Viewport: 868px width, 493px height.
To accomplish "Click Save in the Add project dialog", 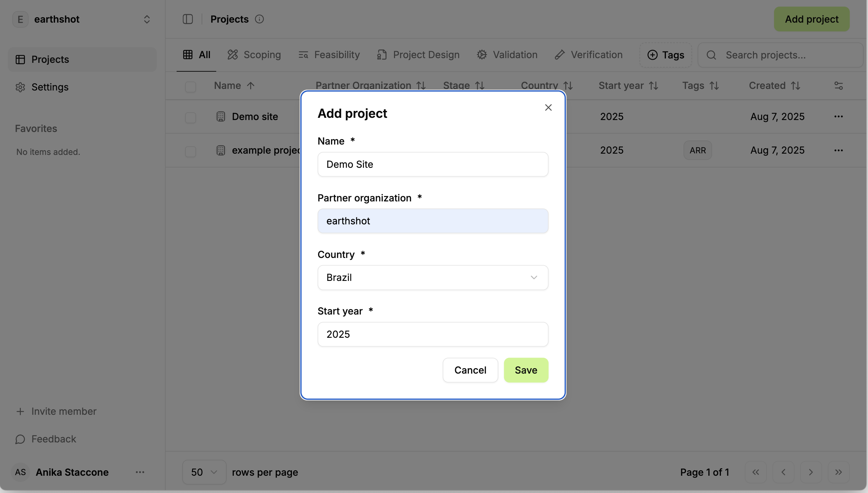I will coord(526,370).
